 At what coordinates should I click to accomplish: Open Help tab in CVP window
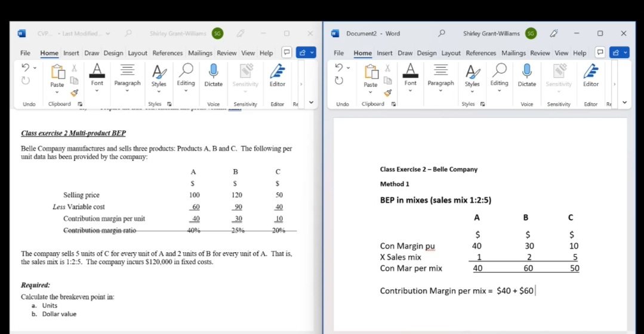(266, 53)
